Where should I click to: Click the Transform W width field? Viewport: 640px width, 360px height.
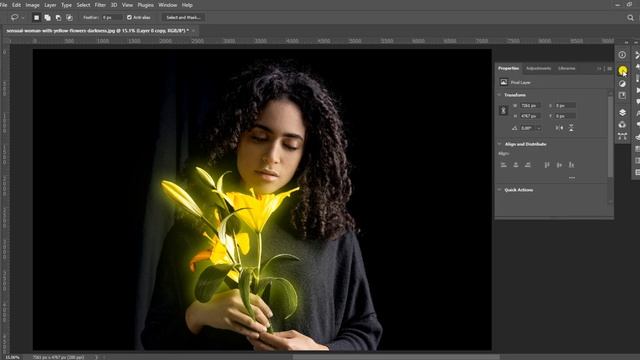click(x=531, y=106)
